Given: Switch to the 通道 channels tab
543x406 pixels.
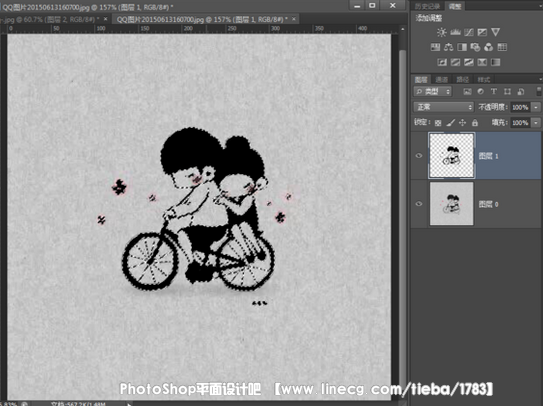Looking at the screenshot, I should (x=442, y=80).
